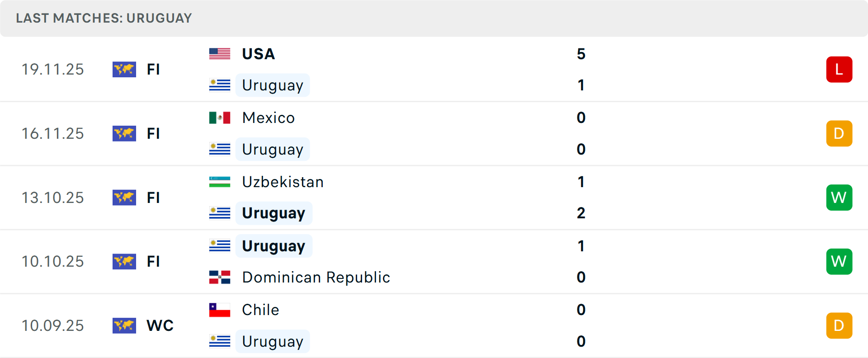Click the Dominican Republic flag icon
This screenshot has width=868, height=358.
(220, 278)
